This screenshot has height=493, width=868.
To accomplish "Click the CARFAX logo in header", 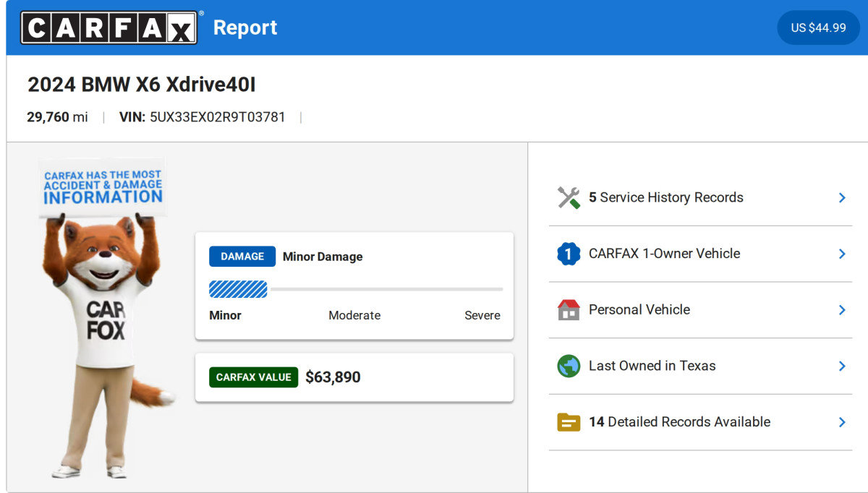I will 109,28.
